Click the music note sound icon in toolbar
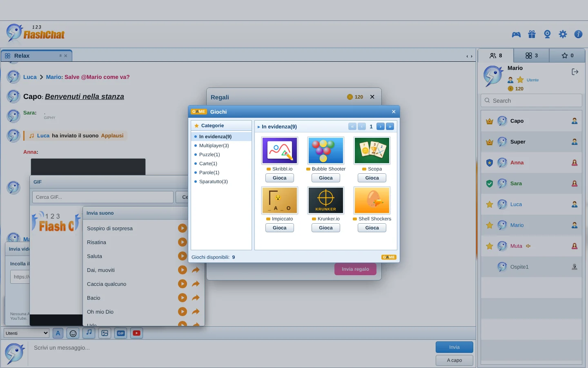Image resolution: width=588 pixels, height=368 pixels. click(89, 333)
